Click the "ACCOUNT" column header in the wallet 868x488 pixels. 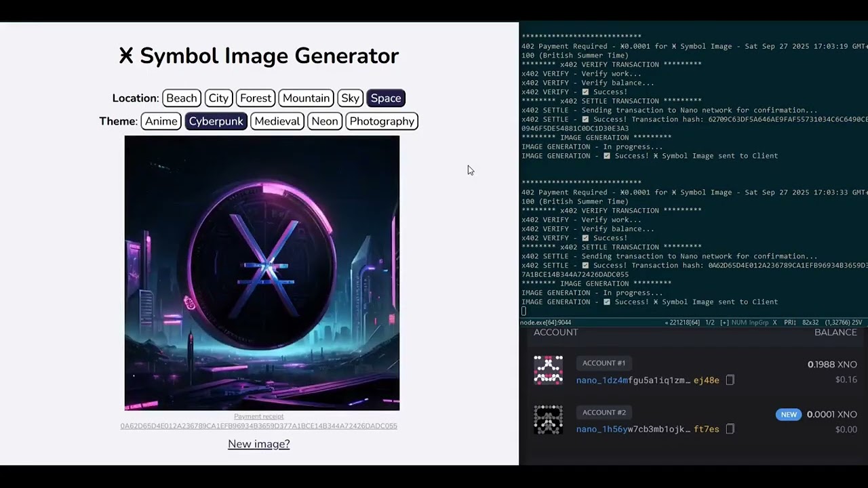(x=555, y=333)
